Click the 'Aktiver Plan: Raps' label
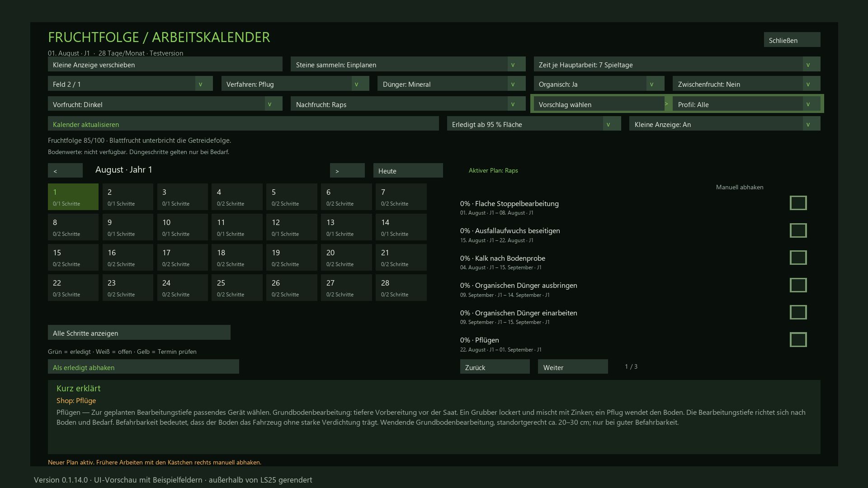 pos(493,170)
